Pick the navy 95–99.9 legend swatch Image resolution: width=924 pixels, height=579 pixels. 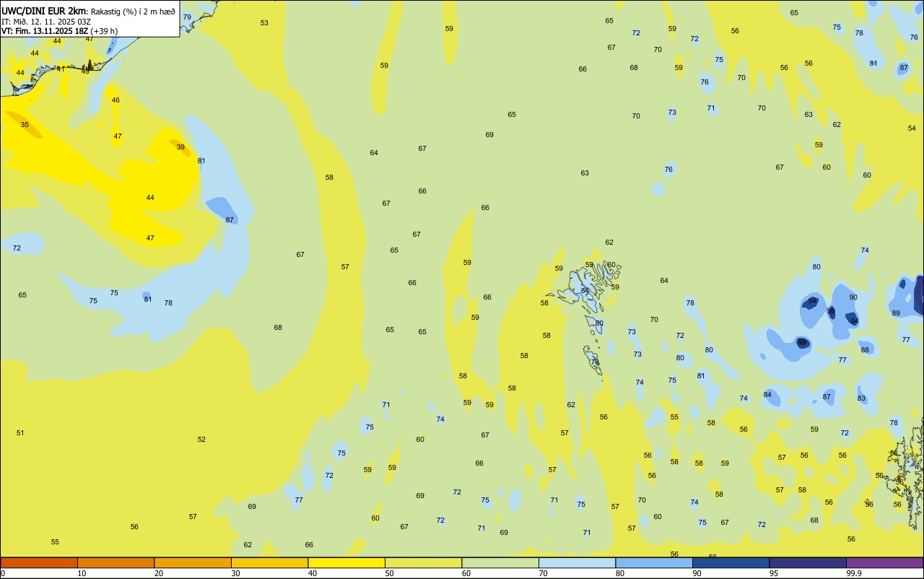tap(808, 562)
